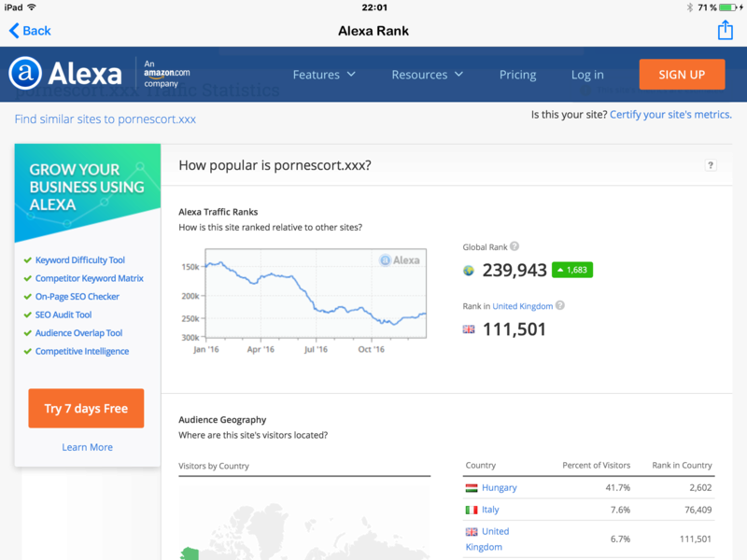Click Italy's 7.6% visitors value

pos(620,510)
